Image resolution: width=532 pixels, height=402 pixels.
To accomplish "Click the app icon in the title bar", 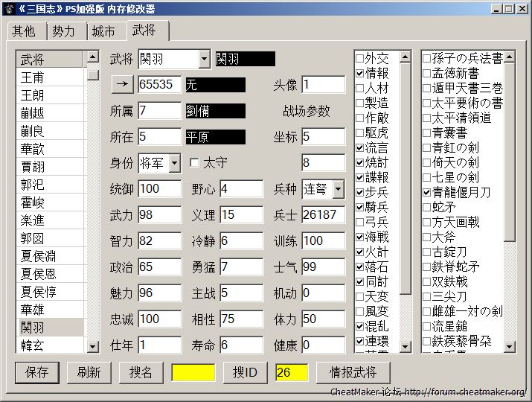I will click(8, 8).
